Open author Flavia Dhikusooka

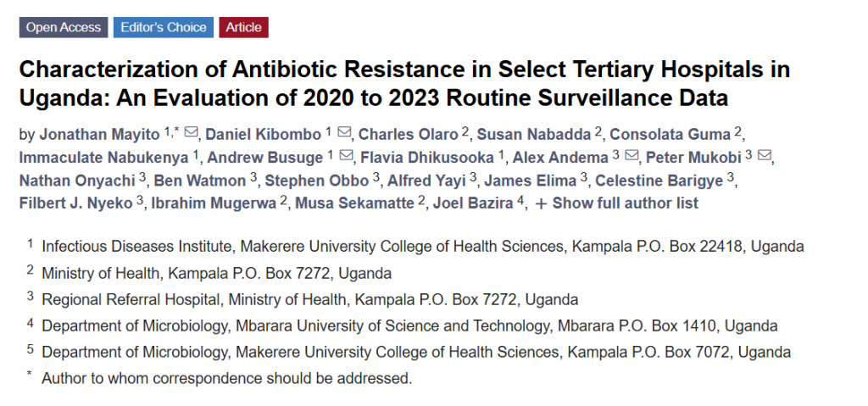[427, 158]
